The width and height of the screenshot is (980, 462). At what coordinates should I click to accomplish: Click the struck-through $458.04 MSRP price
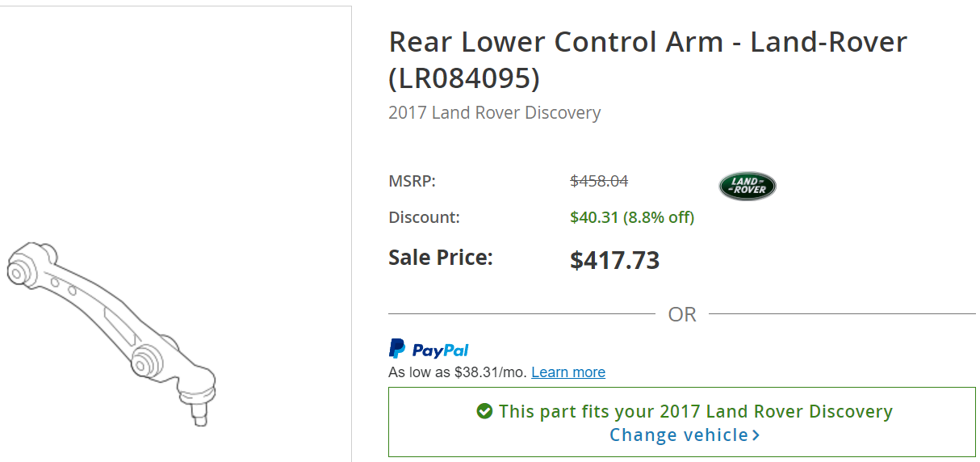point(599,181)
